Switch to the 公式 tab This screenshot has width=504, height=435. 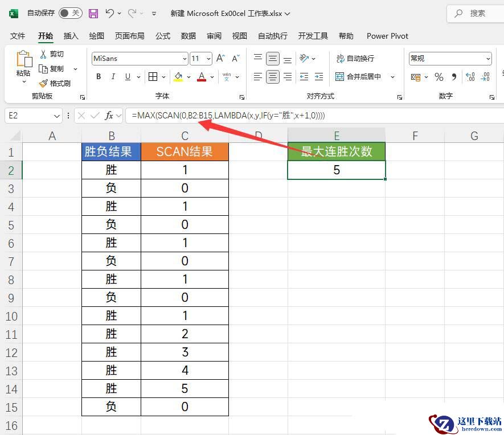163,36
